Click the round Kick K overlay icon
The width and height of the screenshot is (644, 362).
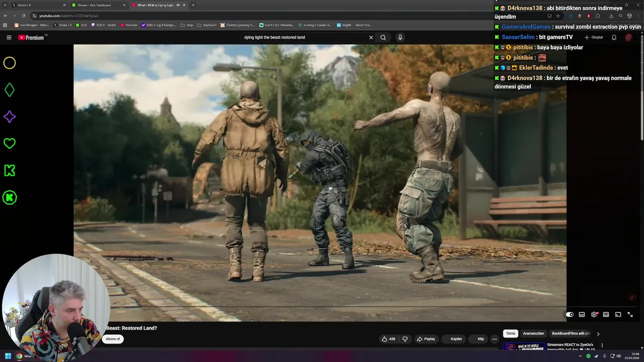[10, 198]
